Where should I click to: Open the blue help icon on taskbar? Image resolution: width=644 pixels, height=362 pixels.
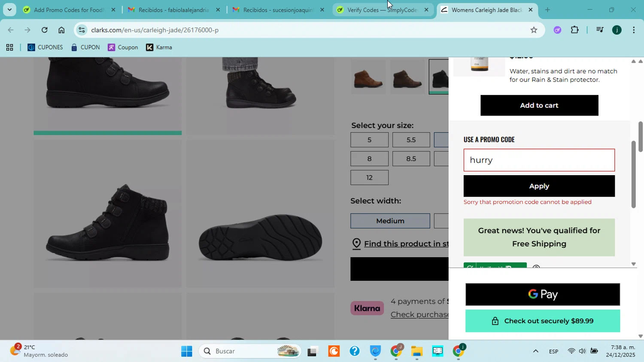click(x=354, y=351)
